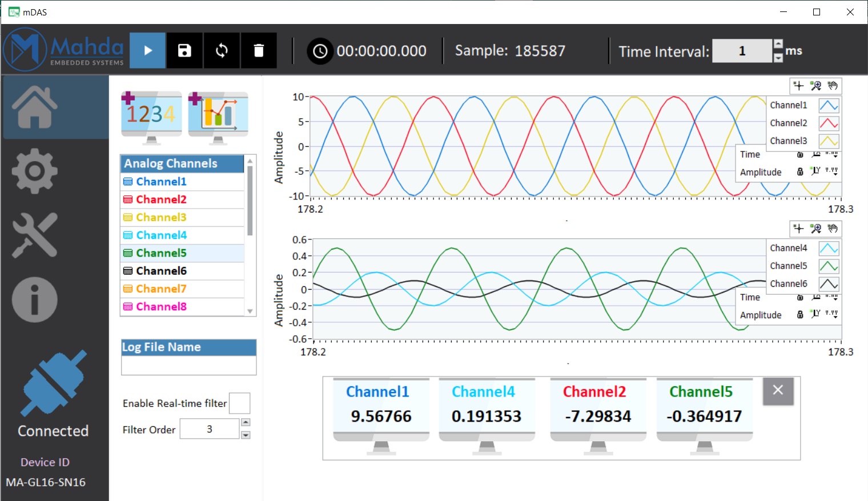Click the Device ID MA-GL16-SN16 text
The image size is (868, 501).
coord(46,482)
